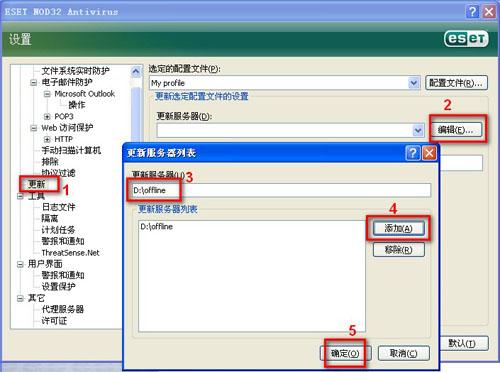This screenshot has height=372, width=500.
Task: Collapse the 其它 tree node
Action: [20, 298]
